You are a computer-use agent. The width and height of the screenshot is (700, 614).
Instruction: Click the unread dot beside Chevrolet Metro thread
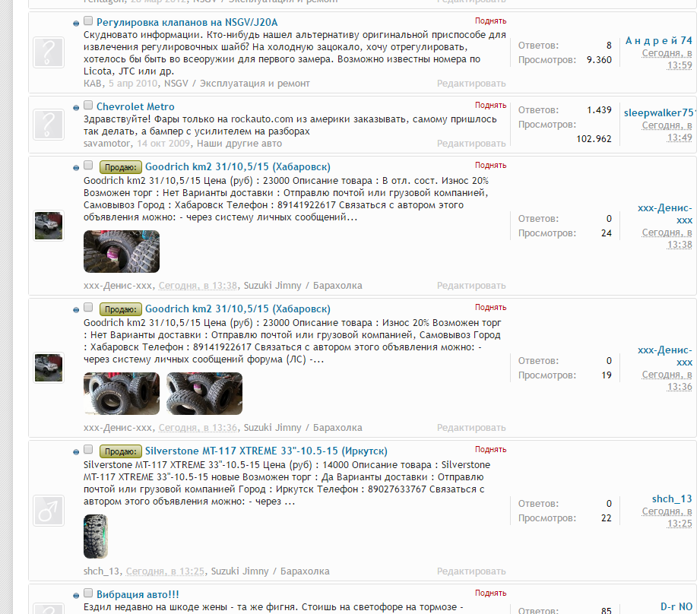(x=76, y=108)
